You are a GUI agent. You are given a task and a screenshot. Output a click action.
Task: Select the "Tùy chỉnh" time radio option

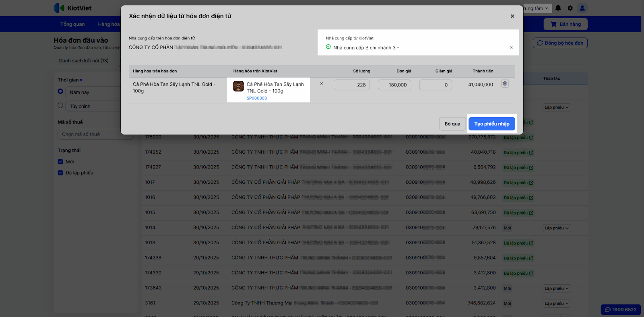coord(60,106)
